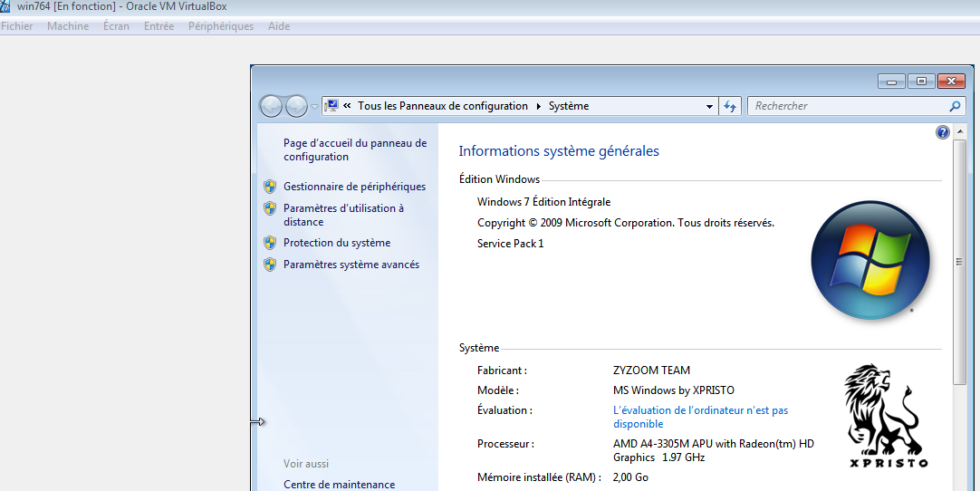Open the Machine menu
Viewport: 980px width, 491px height.
(68, 26)
